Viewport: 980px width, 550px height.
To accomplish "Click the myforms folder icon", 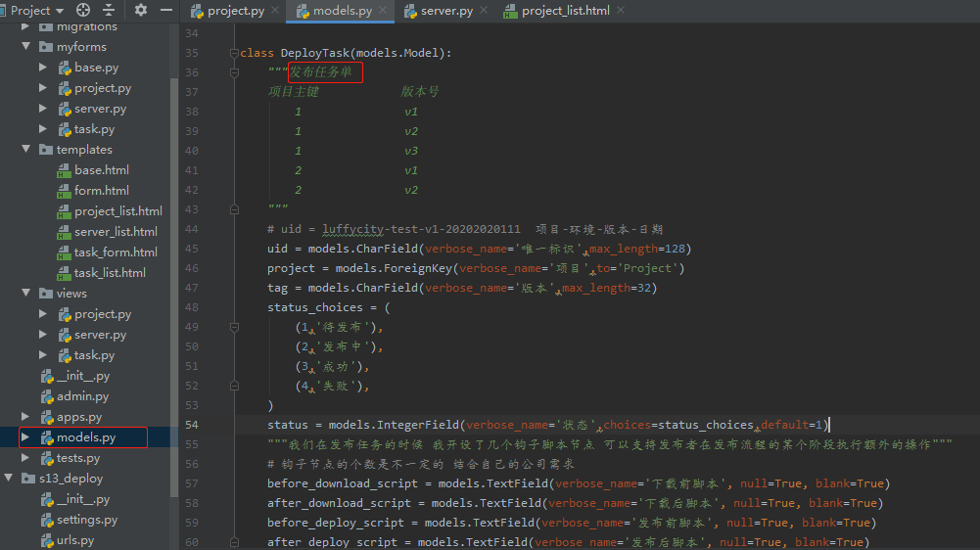I will 46,47.
